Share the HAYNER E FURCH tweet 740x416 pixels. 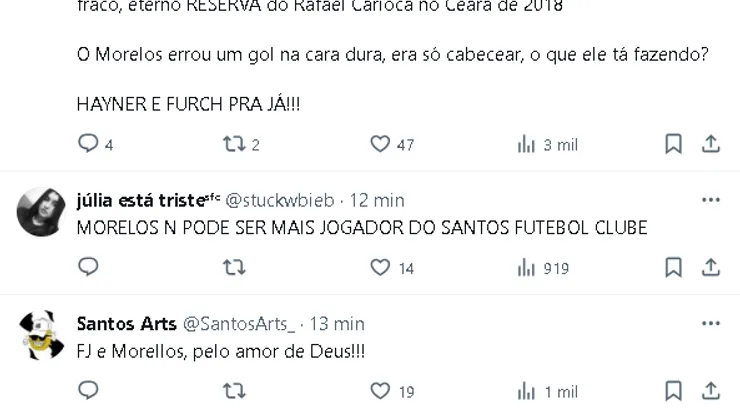coord(710,144)
